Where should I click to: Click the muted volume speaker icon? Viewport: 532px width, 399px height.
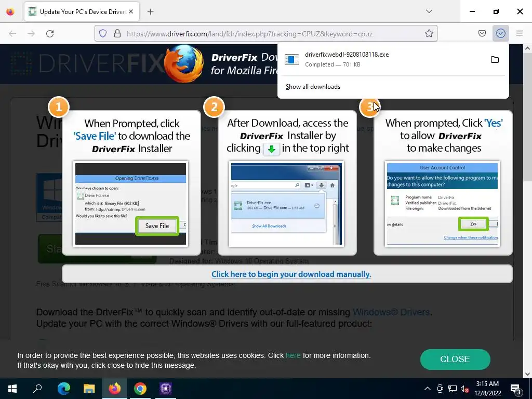click(x=464, y=389)
